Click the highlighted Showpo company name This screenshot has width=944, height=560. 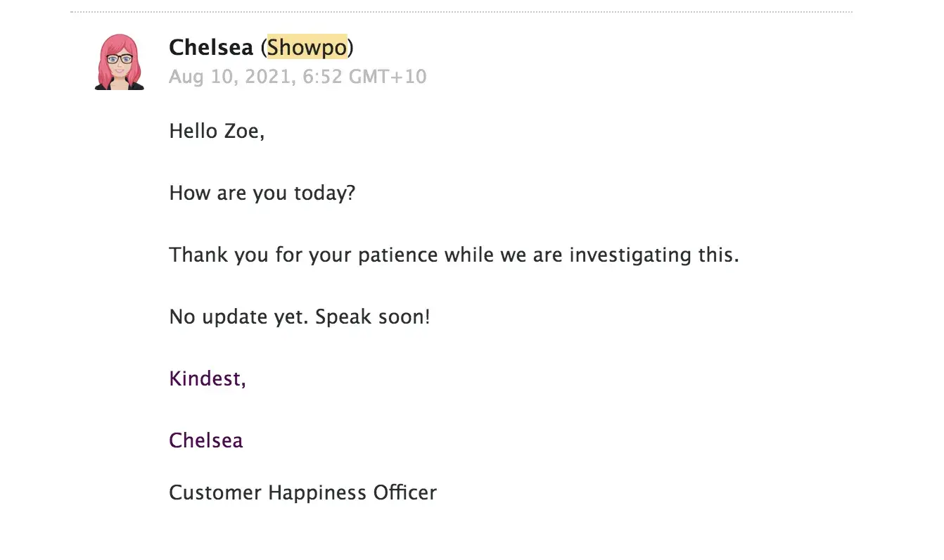(x=307, y=48)
